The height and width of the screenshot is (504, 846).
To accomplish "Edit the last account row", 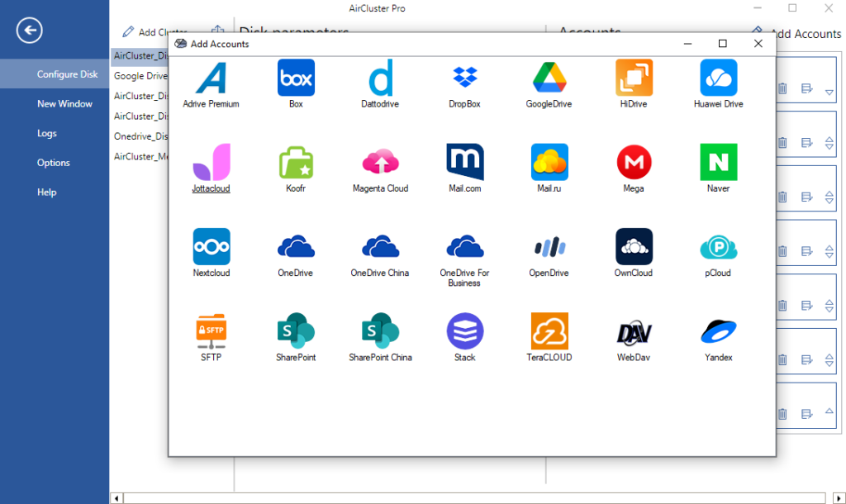I will click(806, 414).
